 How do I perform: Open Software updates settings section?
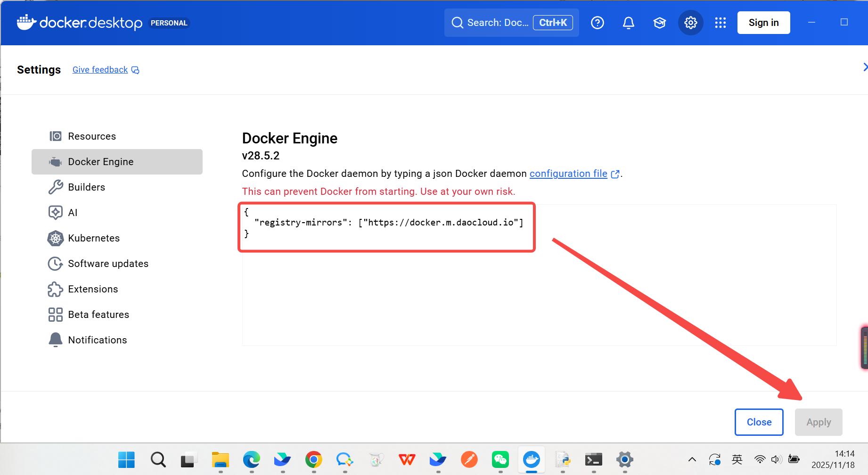(x=117, y=264)
